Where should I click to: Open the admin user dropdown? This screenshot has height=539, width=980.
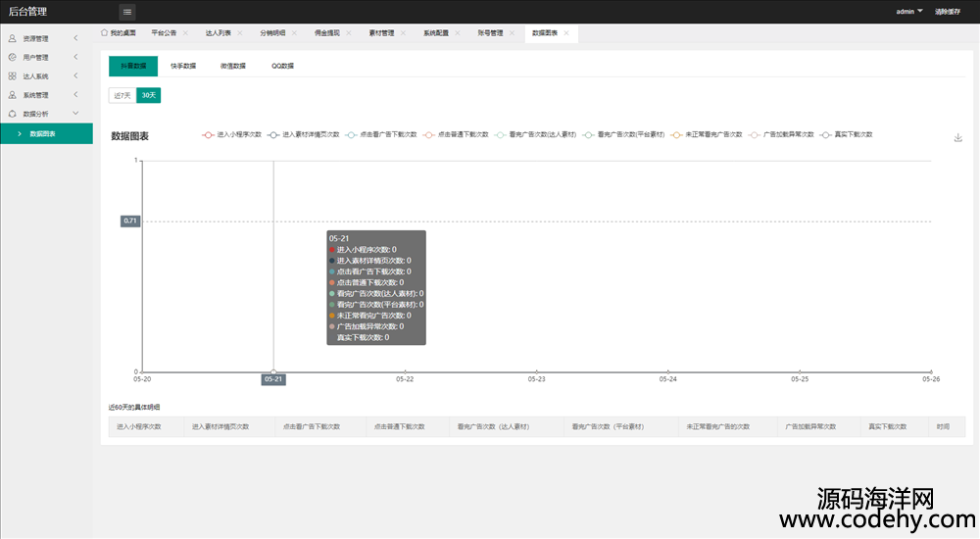point(909,12)
